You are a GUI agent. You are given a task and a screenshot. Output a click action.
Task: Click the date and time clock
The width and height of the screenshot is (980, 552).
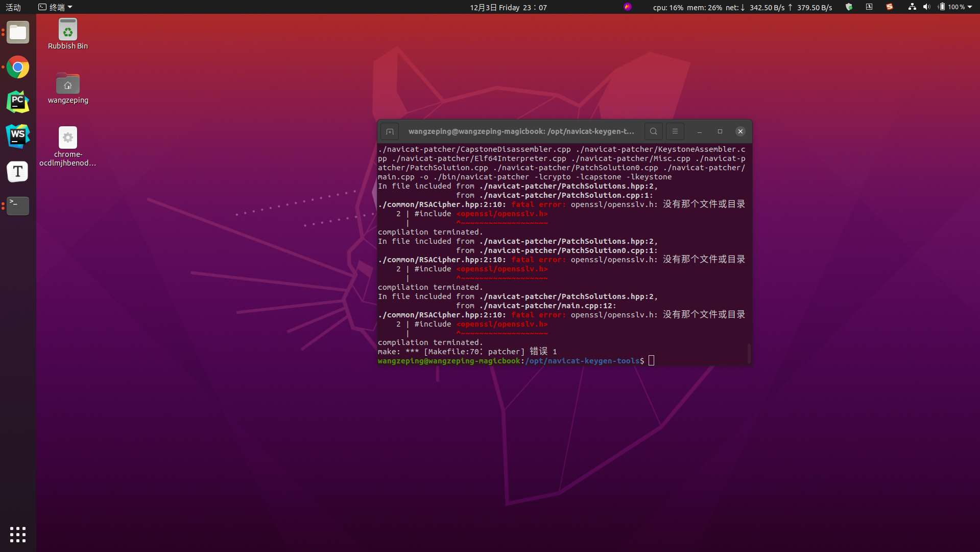pos(508,7)
